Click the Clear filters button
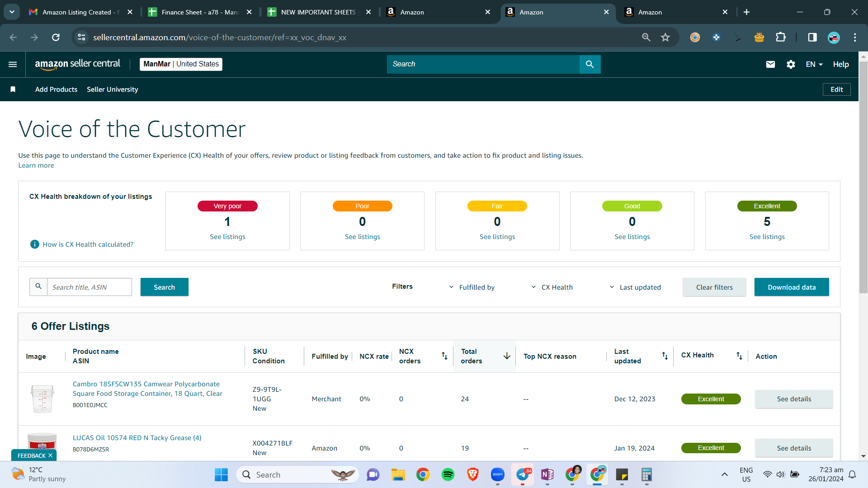Screen dimensions: 868x488 coord(714,287)
